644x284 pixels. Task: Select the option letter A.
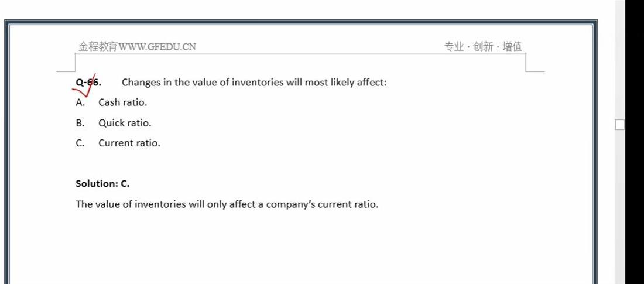point(80,102)
